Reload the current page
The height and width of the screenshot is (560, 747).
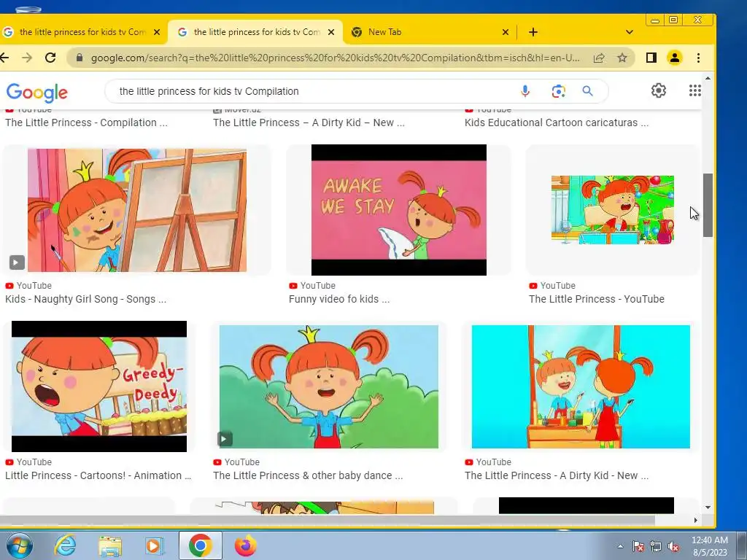(x=50, y=58)
